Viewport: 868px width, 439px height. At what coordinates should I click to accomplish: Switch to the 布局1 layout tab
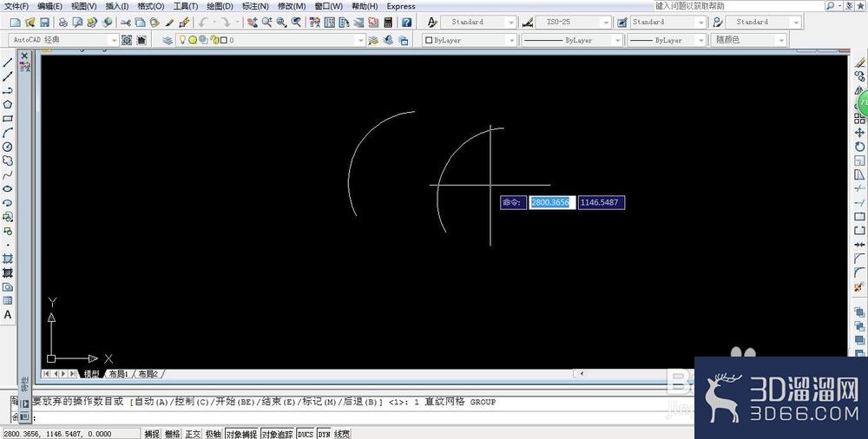(118, 374)
